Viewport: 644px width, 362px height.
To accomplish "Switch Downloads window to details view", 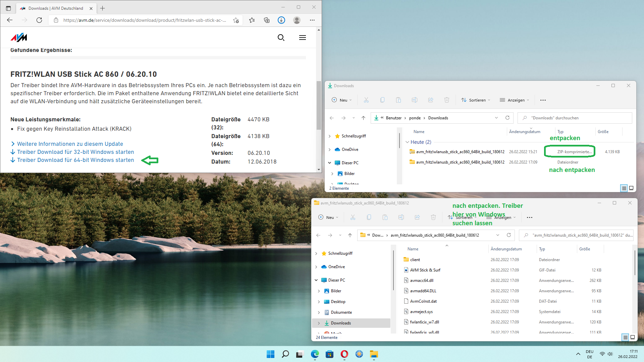I will (624, 188).
